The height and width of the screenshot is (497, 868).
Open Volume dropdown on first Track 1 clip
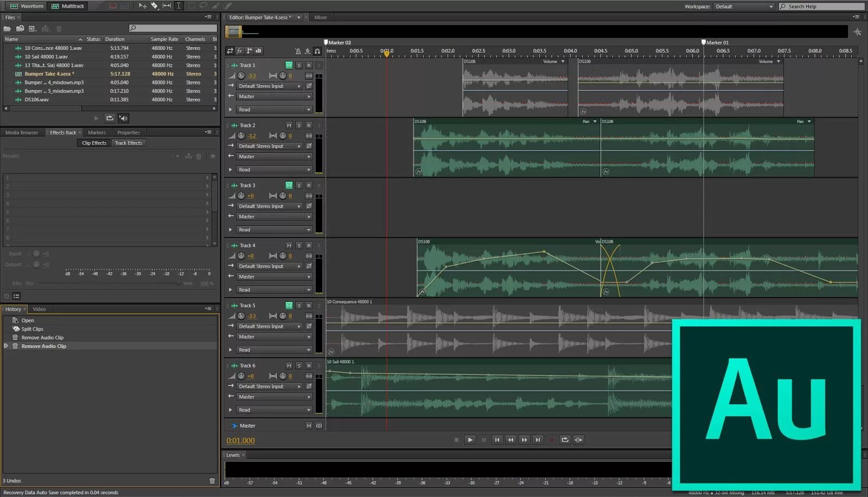(563, 61)
